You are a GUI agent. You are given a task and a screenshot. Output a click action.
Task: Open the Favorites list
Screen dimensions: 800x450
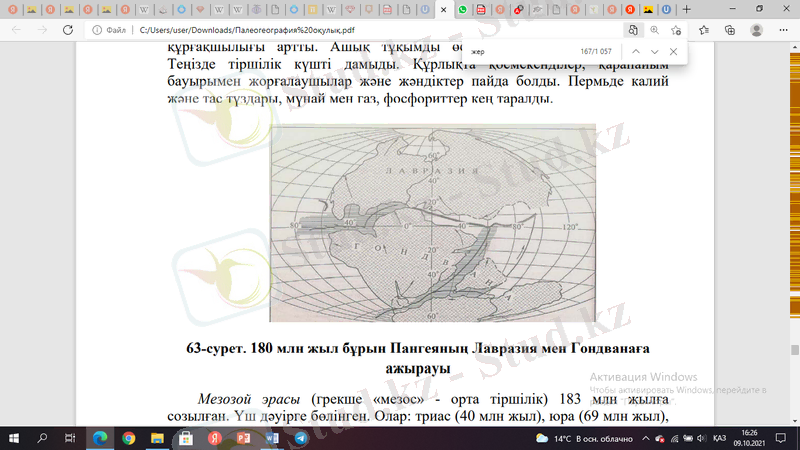tap(705, 30)
